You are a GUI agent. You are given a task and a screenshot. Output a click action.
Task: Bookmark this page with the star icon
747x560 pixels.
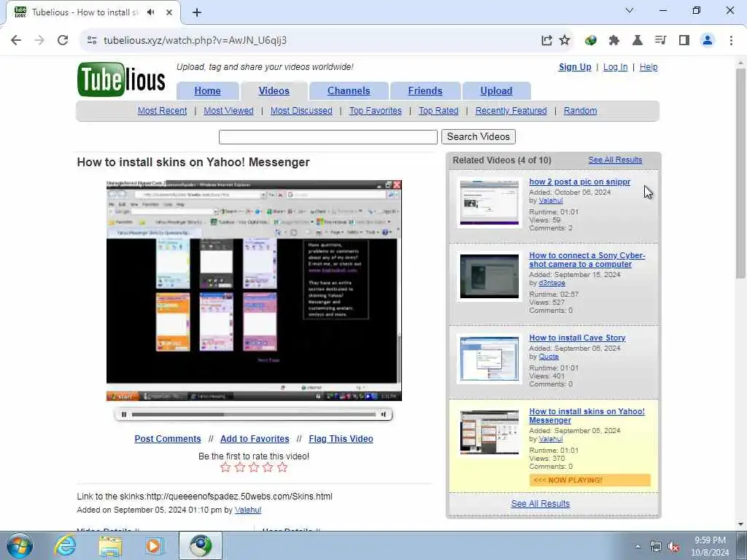(x=565, y=40)
